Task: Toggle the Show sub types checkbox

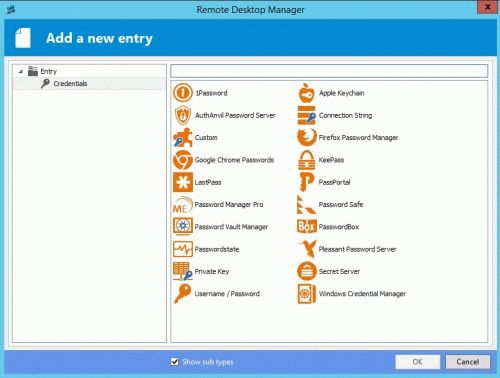Action: pyautogui.click(x=175, y=362)
